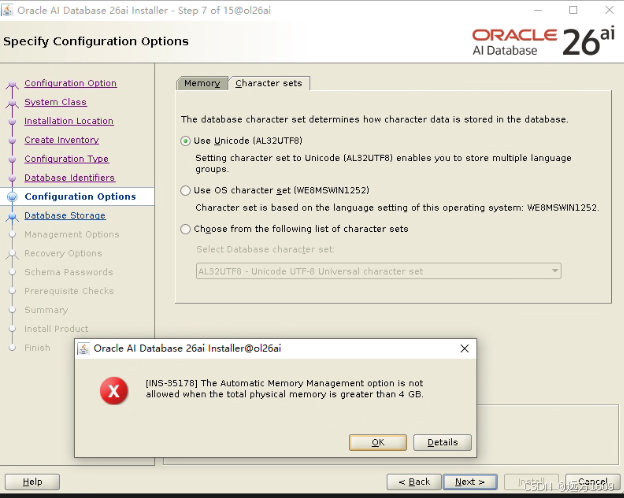Viewport: 624px width, 498px height.
Task: Click the Help button
Action: (x=32, y=482)
